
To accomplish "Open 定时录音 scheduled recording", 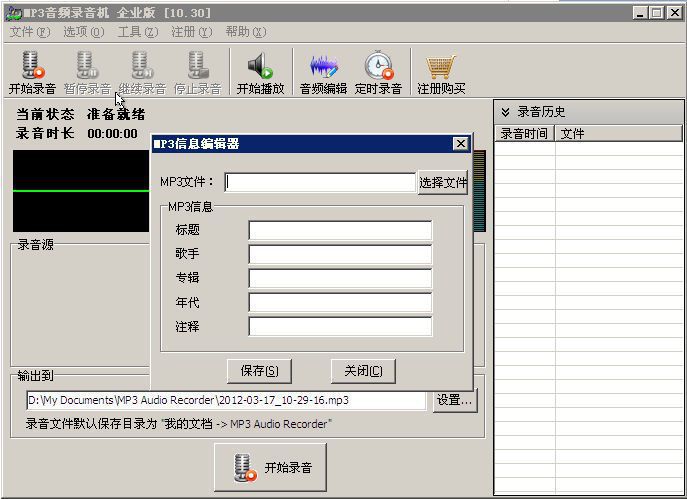I will [x=378, y=73].
